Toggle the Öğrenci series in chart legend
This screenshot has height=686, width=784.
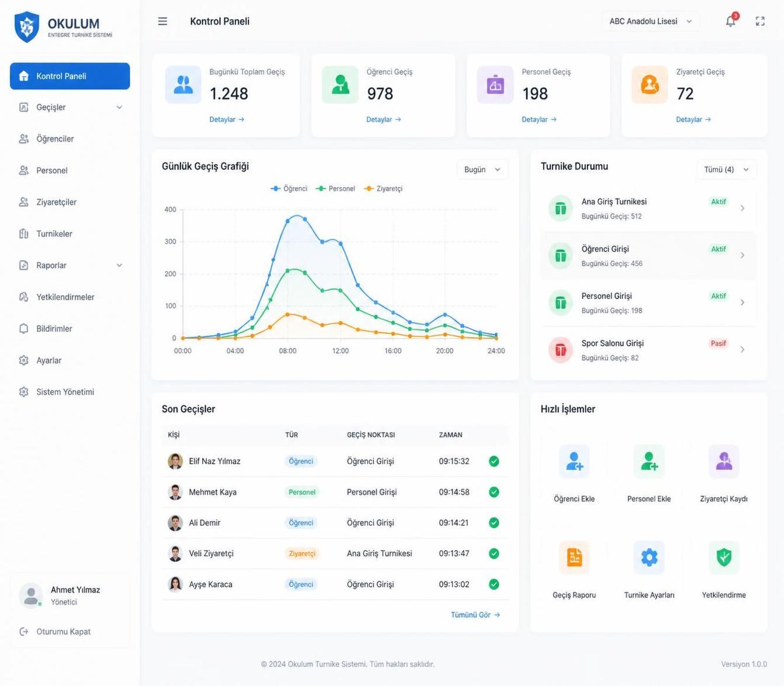tap(289, 188)
